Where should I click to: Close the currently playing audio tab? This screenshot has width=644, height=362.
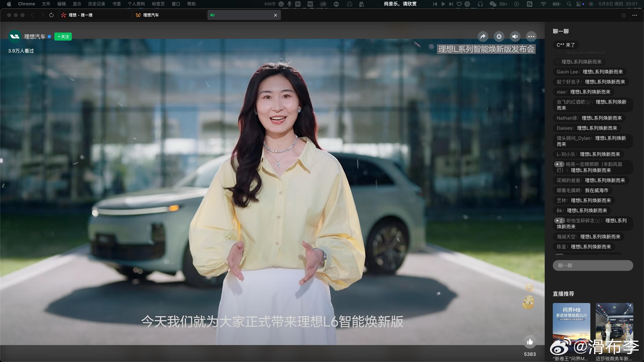pyautogui.click(x=276, y=15)
